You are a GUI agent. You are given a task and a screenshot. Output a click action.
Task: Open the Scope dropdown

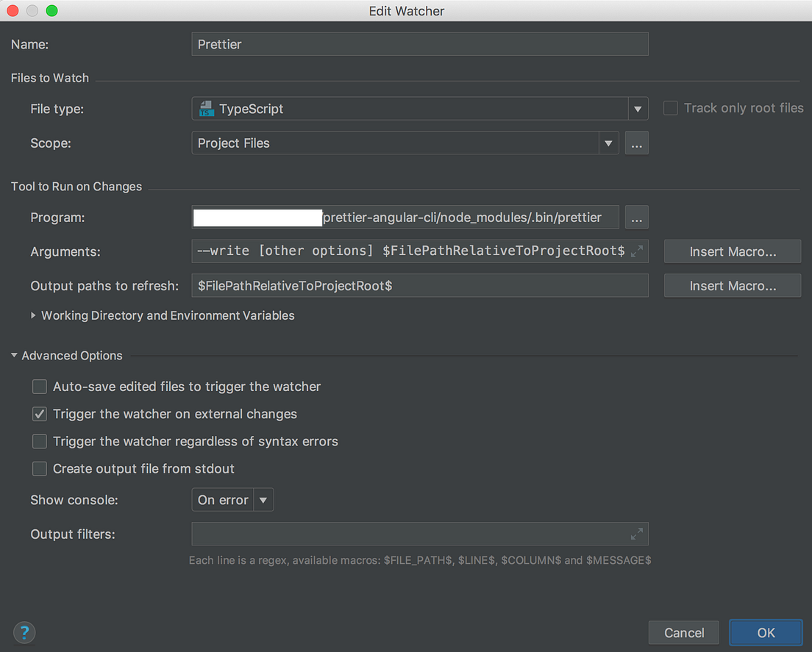click(x=608, y=143)
